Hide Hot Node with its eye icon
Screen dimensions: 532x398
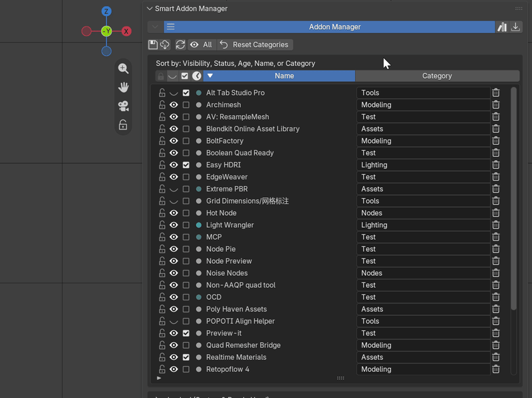(x=174, y=213)
